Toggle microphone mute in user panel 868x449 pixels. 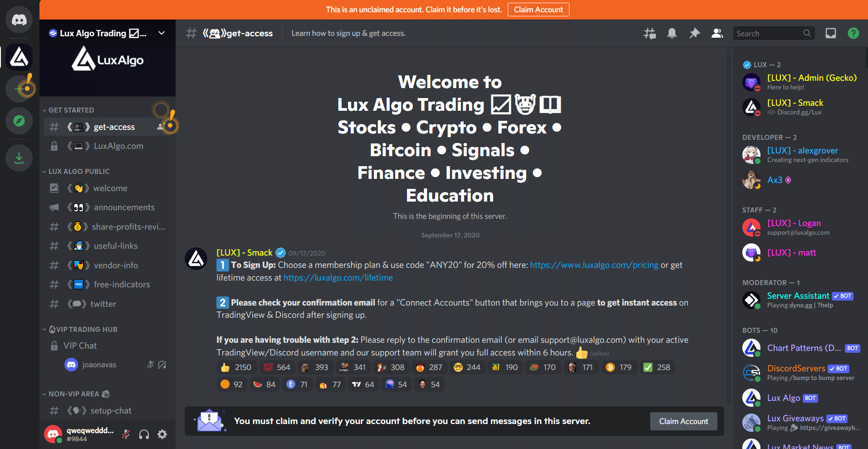[126, 434]
